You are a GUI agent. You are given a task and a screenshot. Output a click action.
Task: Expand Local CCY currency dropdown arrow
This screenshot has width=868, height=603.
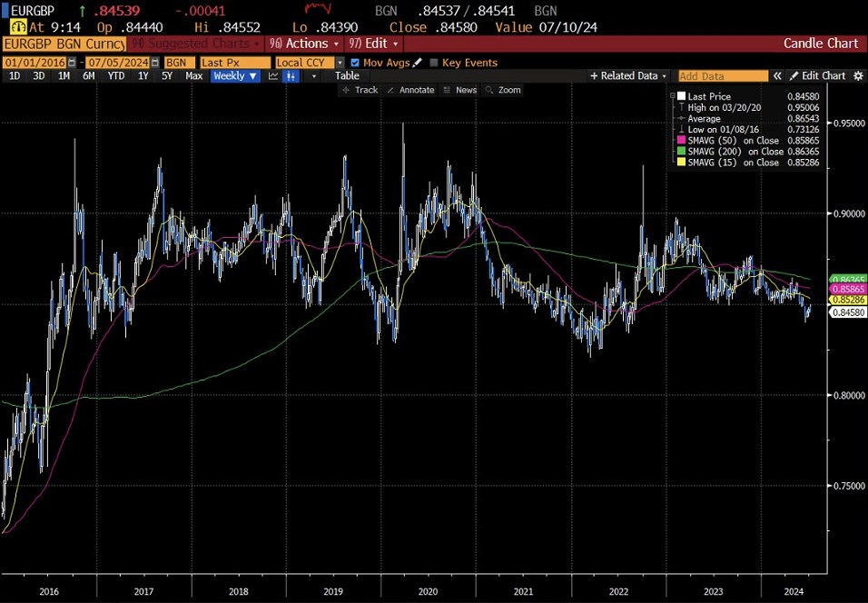(340, 63)
